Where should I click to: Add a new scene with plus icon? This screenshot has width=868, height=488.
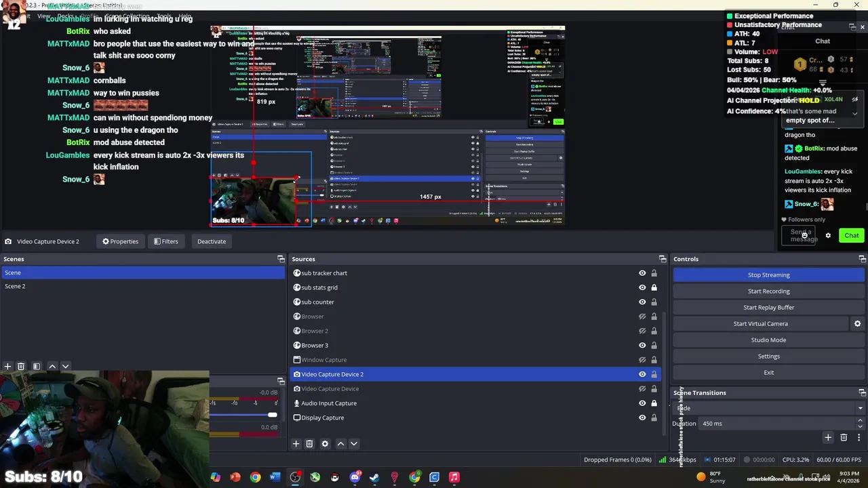tap(7, 366)
